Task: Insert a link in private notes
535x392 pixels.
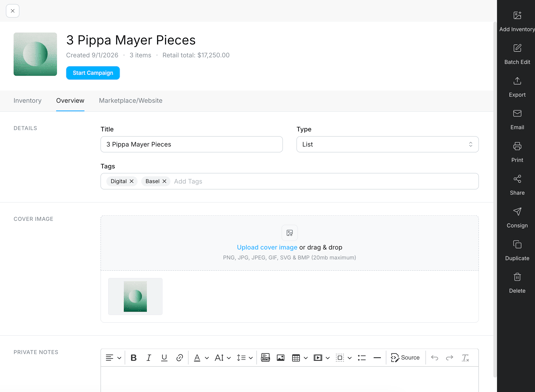Action: tap(179, 358)
